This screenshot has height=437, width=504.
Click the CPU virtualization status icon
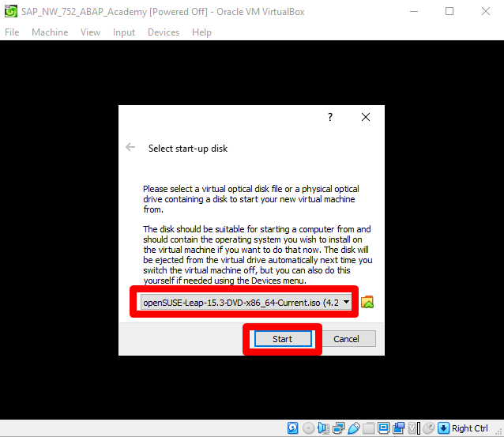[414, 428]
